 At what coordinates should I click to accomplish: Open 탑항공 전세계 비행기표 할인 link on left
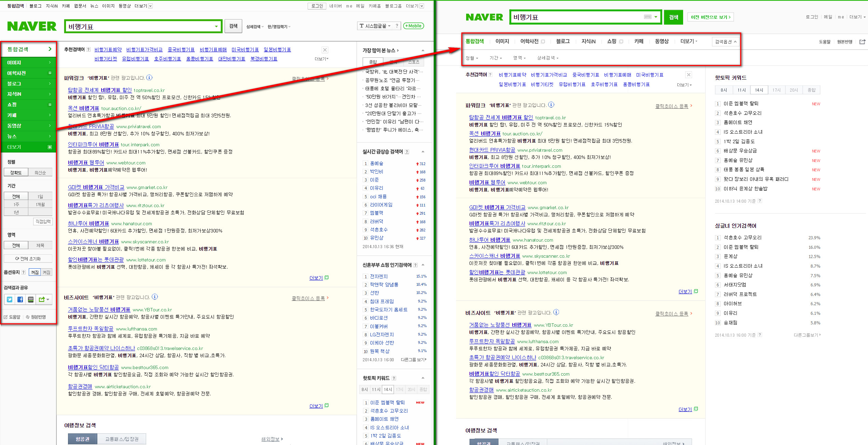click(99, 90)
